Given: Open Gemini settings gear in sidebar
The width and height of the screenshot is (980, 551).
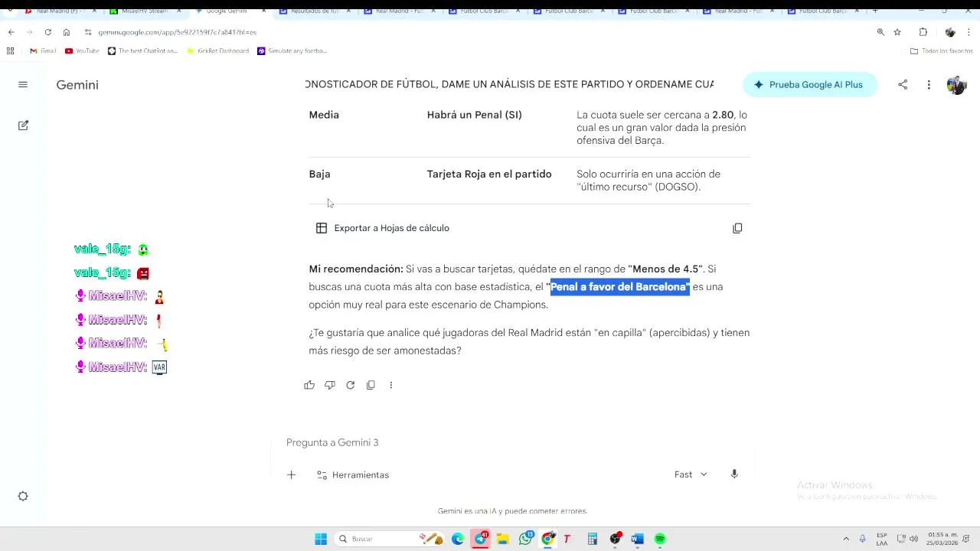Looking at the screenshot, I should point(23,496).
